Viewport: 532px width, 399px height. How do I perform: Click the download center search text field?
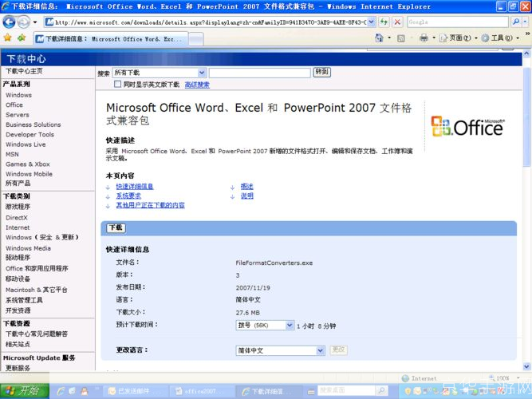tap(260, 73)
